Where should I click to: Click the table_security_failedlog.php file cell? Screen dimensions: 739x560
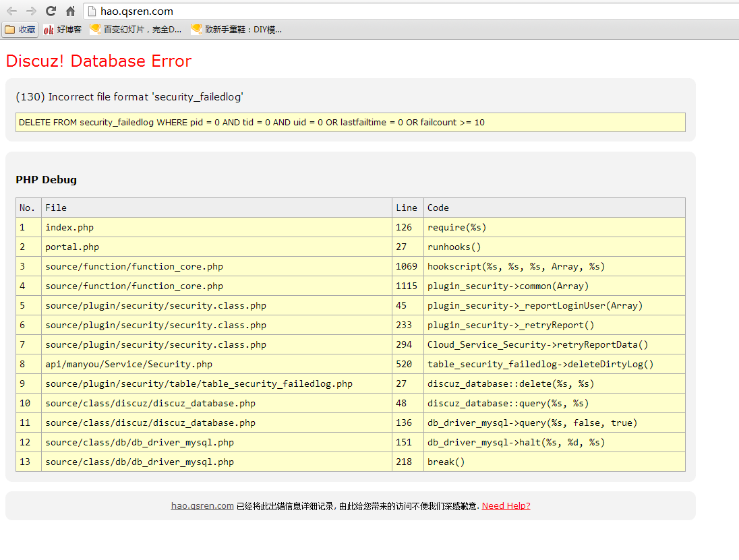point(217,384)
